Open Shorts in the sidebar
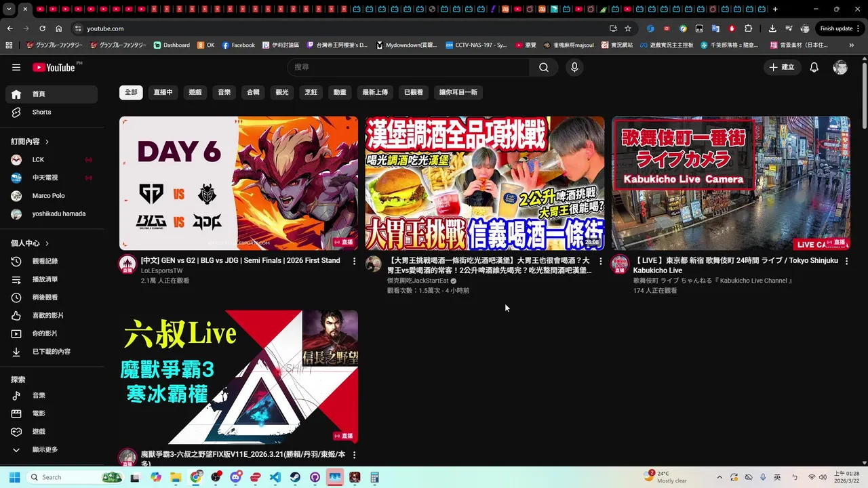The width and height of the screenshot is (868, 488). click(52, 112)
